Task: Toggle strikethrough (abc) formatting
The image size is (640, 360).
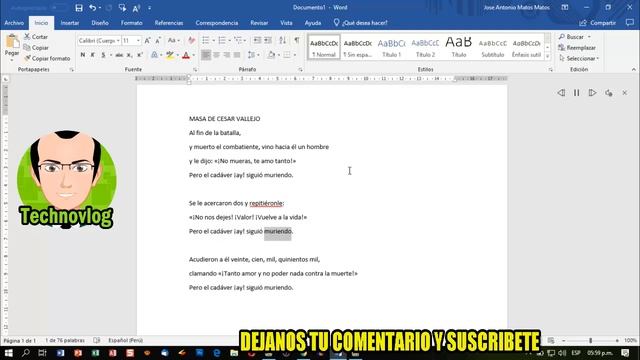Action: pos(119,55)
